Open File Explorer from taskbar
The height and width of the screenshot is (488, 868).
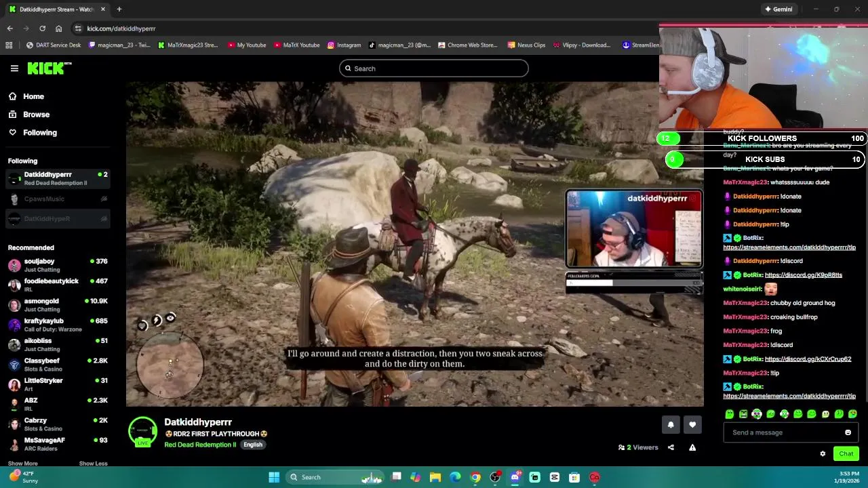click(435, 477)
